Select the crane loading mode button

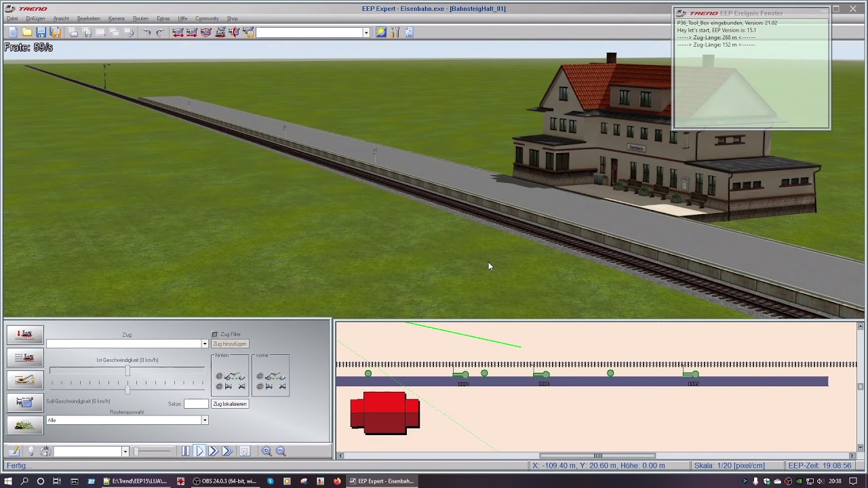tap(25, 380)
